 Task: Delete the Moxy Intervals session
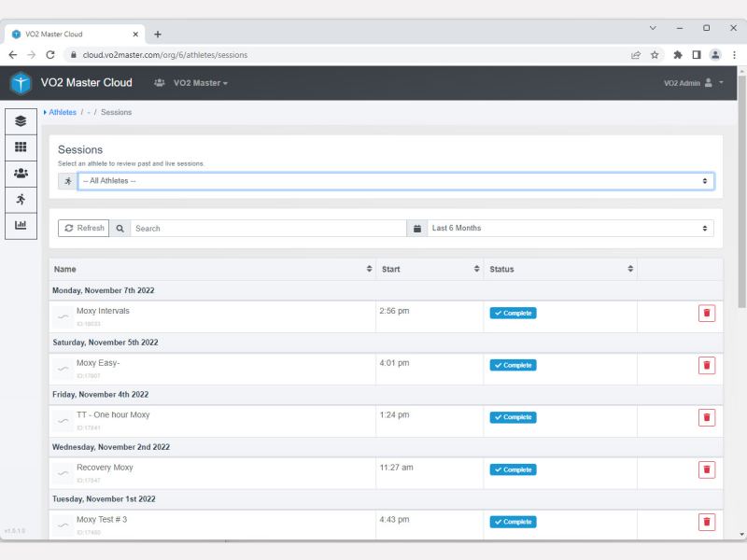pos(707,314)
